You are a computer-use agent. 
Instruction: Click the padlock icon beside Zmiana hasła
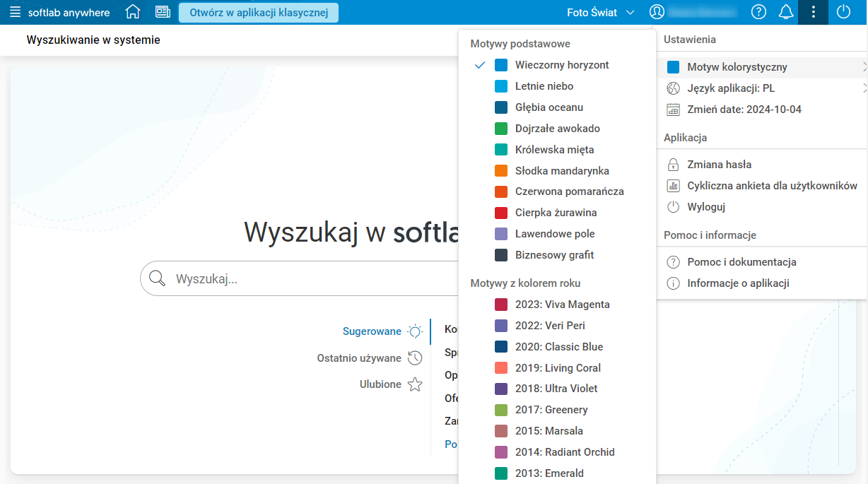pos(673,164)
